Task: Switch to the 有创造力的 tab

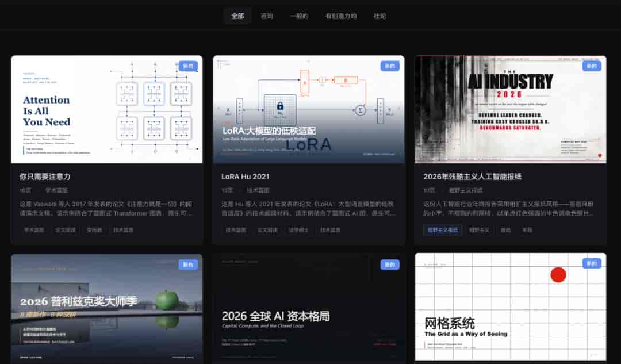Action: [x=340, y=16]
